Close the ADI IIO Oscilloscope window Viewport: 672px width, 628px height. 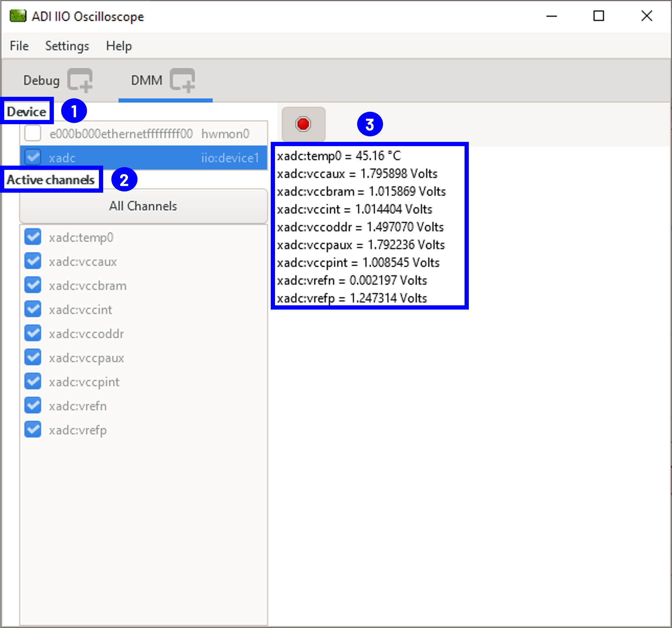[x=647, y=16]
